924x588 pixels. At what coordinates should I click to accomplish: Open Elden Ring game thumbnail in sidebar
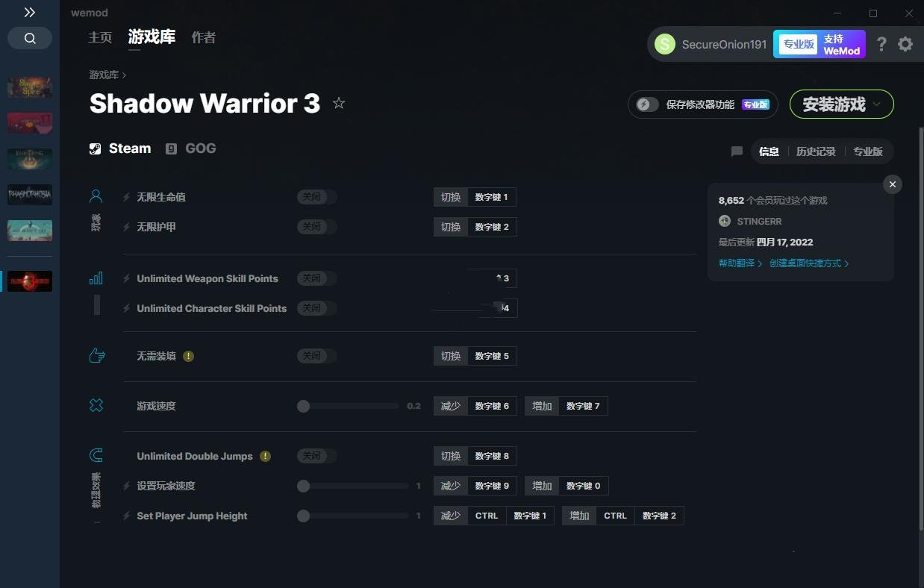(30, 159)
